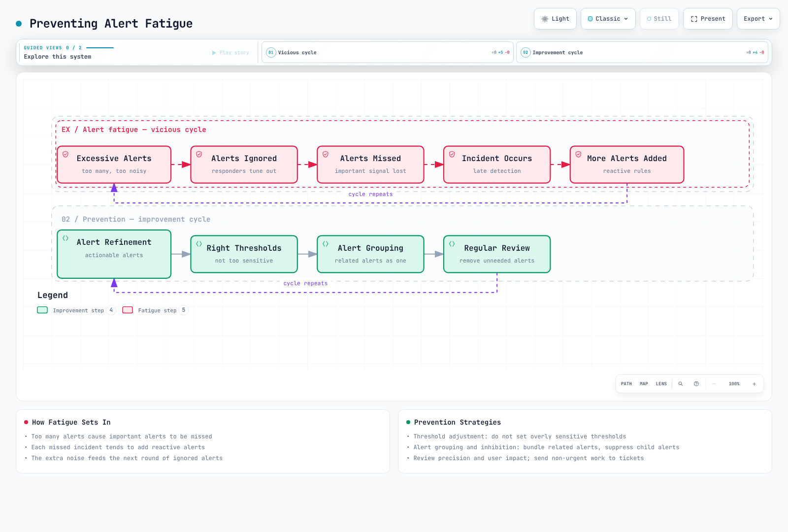Select the 02 / Prevention group label

pos(136,219)
